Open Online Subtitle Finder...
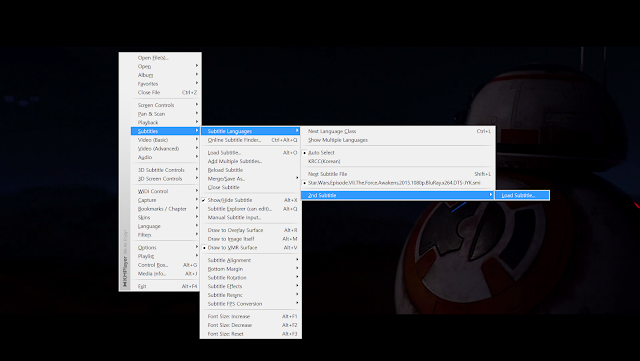 pyautogui.click(x=251, y=140)
